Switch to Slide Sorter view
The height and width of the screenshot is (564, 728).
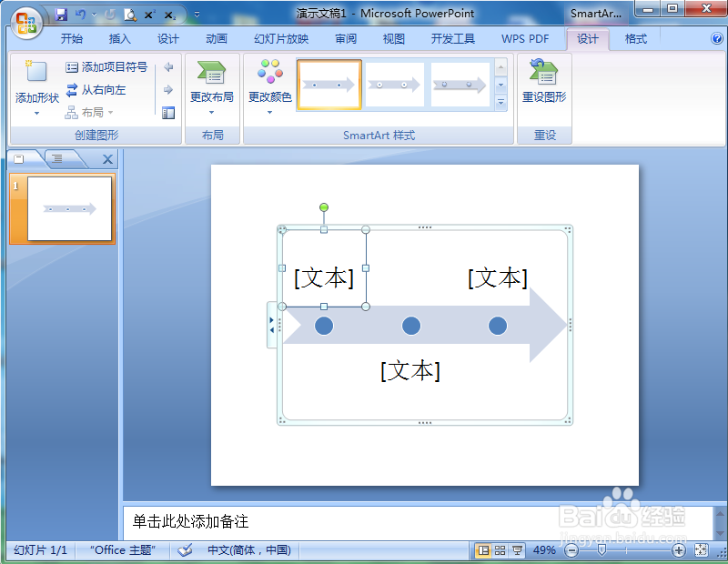[500, 550]
